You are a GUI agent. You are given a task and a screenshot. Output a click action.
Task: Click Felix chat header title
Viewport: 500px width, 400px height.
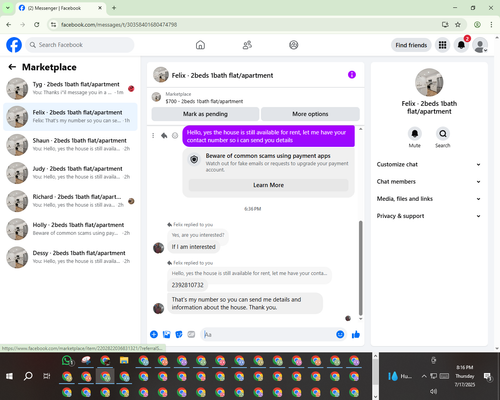click(222, 75)
